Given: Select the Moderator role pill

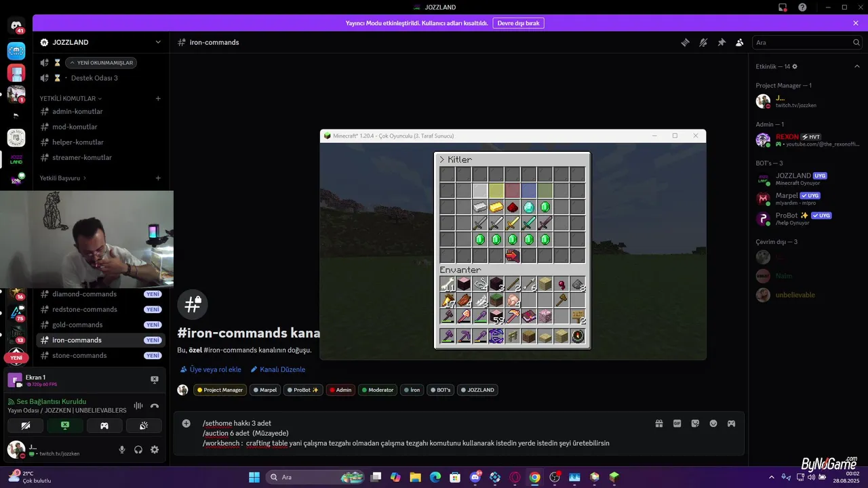Looking at the screenshot, I should (377, 390).
